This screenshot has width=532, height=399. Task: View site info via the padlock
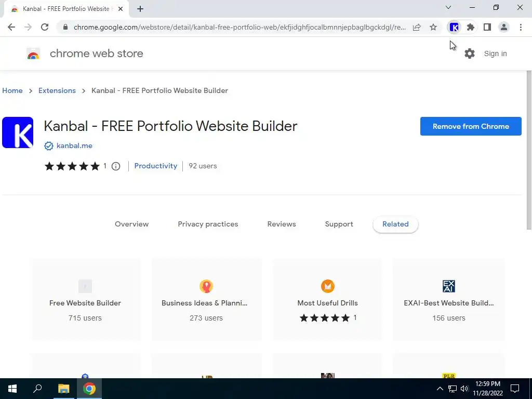65,27
